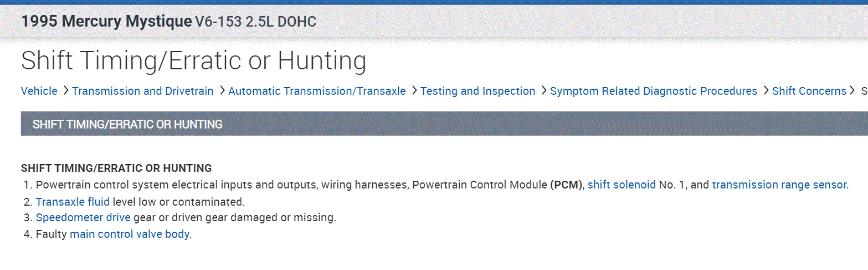Image resolution: width=868 pixels, height=270 pixels.
Task: Click the chevron right after Vehicle breadcrumb
Action: pyautogui.click(x=65, y=91)
